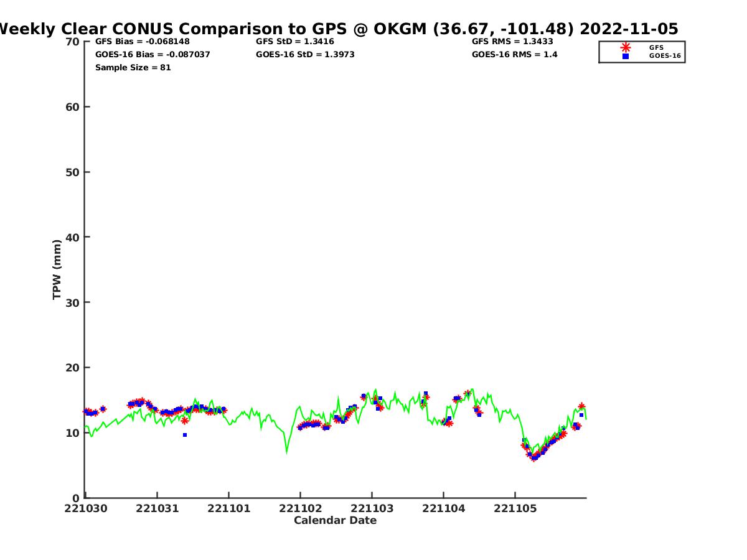The image size is (747, 560).
Task: Select the 'GOES-16 Bias = -0.087037' text
Action: [153, 55]
